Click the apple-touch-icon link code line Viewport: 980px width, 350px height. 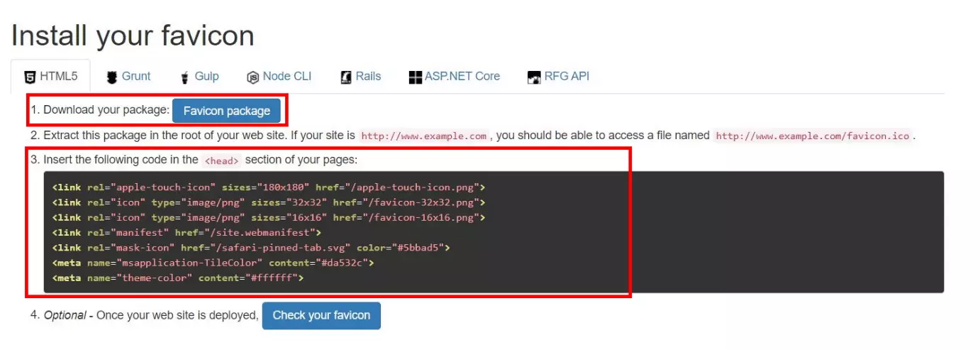click(x=268, y=187)
